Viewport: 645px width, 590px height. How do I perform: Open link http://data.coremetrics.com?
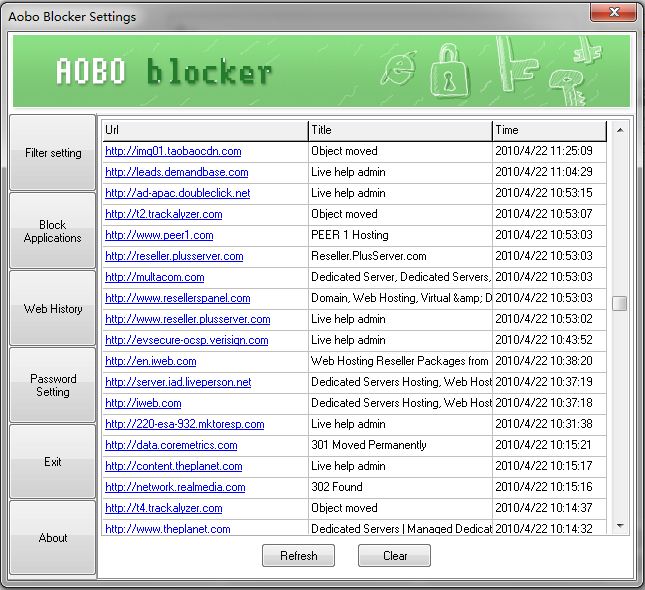171,445
